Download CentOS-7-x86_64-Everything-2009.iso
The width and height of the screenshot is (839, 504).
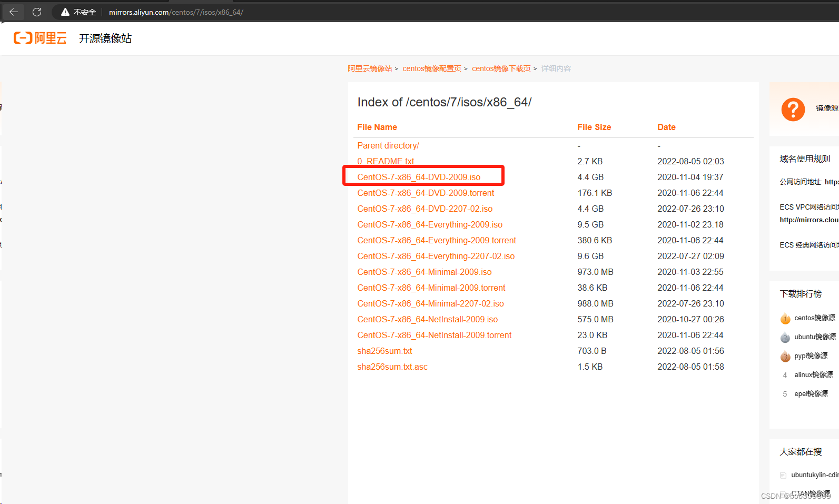tap(430, 224)
